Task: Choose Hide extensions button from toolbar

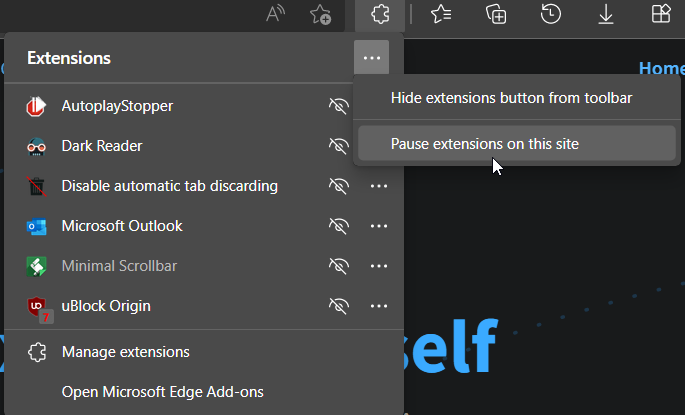Action: tap(511, 98)
